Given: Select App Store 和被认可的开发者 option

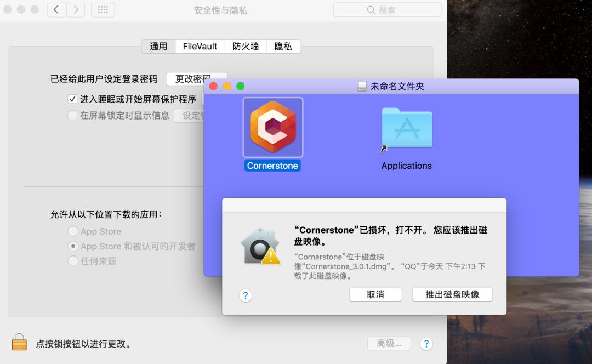Looking at the screenshot, I should point(73,246).
